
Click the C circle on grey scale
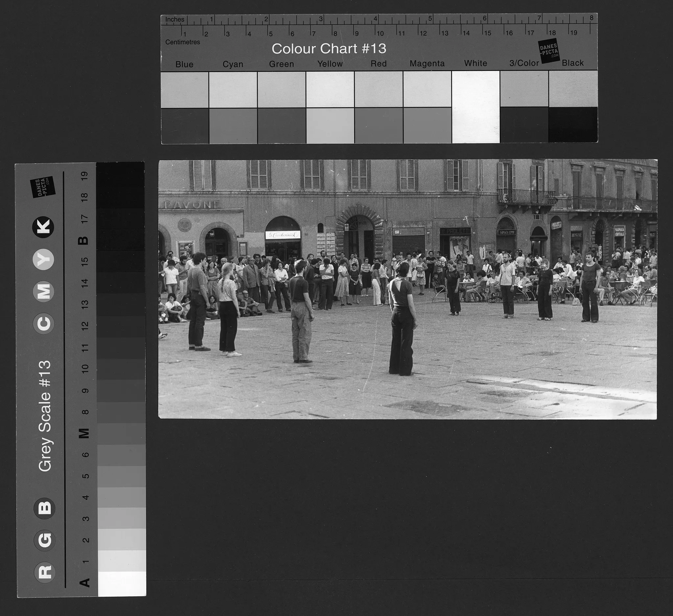(44, 323)
